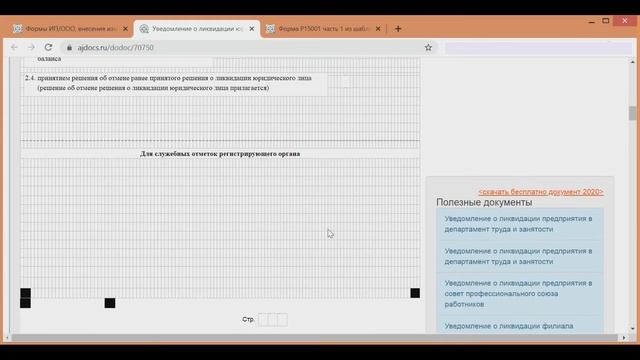Close the Уведомление о ликвидации tab

coord(252,29)
